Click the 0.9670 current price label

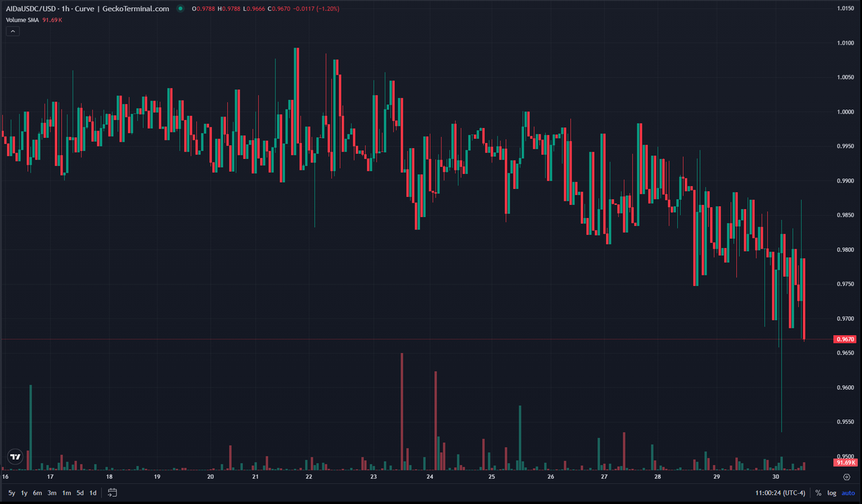click(x=844, y=339)
